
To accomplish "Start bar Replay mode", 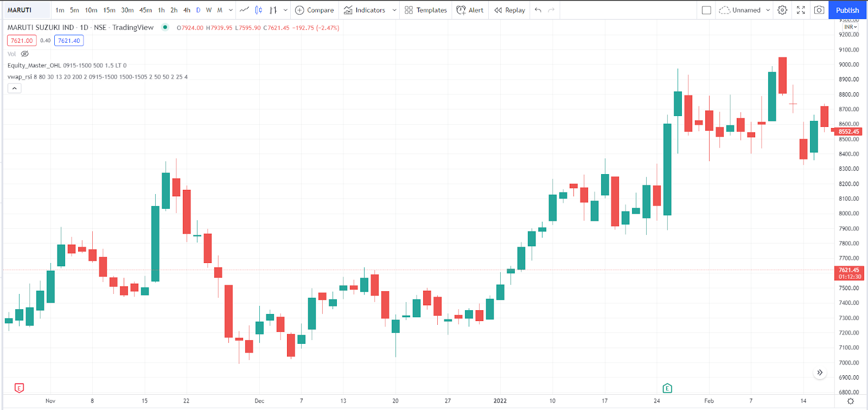I will pos(510,10).
